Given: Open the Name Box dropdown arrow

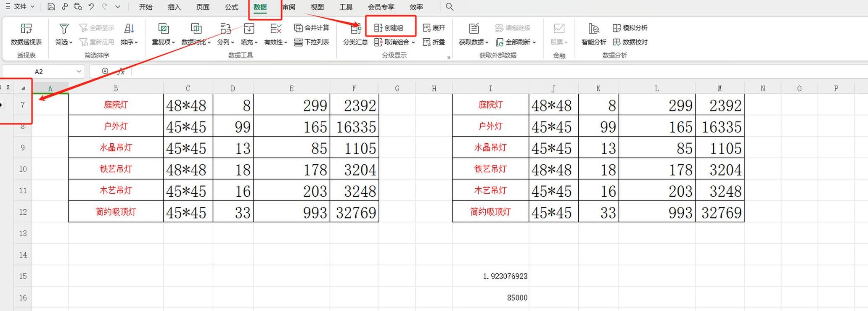Looking at the screenshot, I should point(79,71).
